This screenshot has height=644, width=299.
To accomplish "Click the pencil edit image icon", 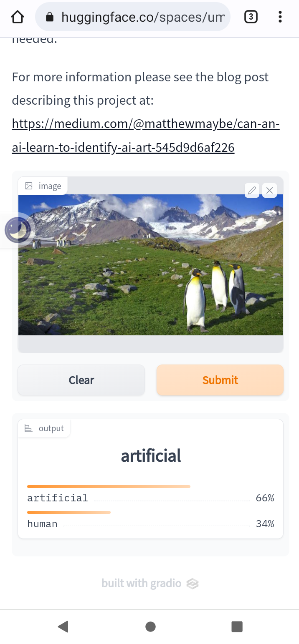I will click(252, 191).
